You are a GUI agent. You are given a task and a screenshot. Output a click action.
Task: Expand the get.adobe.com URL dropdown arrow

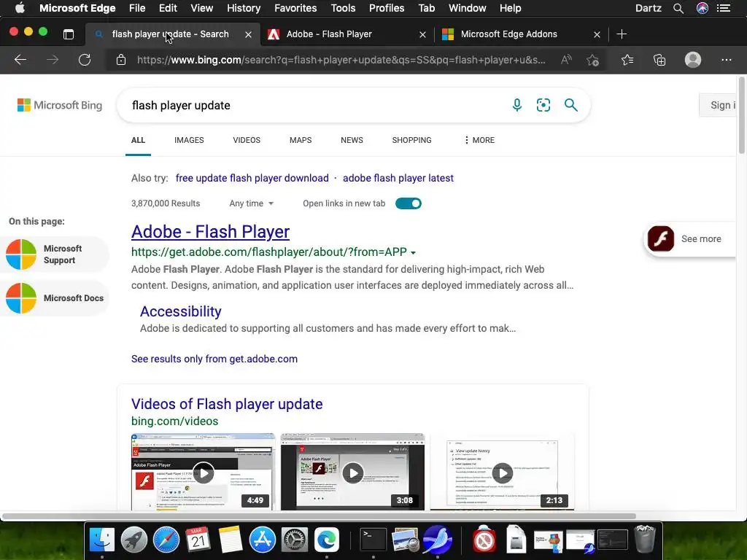click(x=413, y=252)
